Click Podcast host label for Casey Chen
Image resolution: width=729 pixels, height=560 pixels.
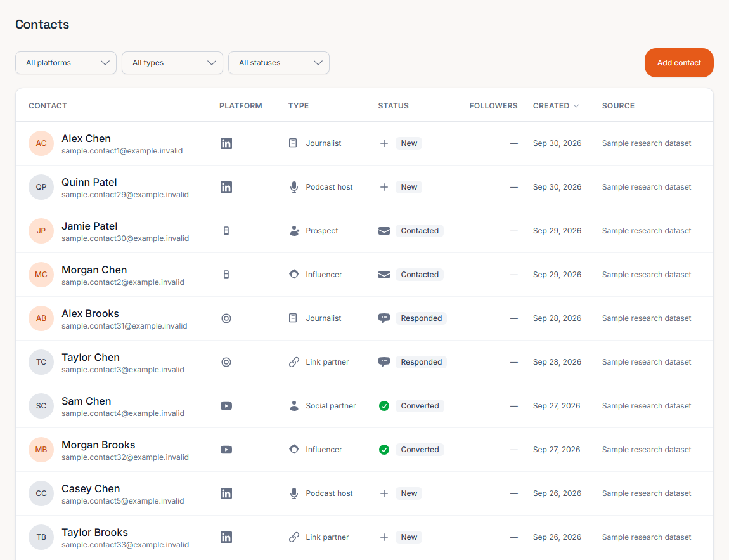coord(329,493)
